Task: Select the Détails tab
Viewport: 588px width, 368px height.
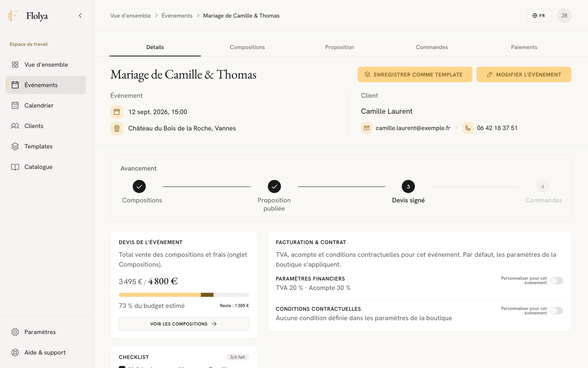Action: 155,47
